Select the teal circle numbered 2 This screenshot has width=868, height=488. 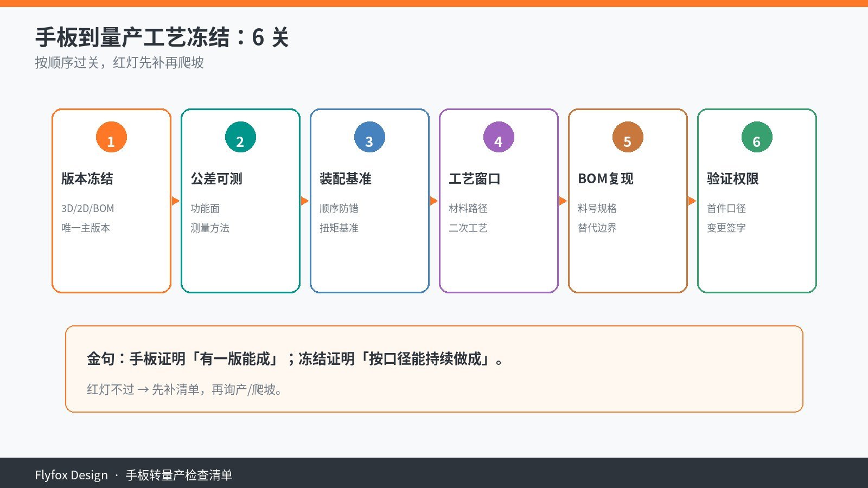pyautogui.click(x=240, y=137)
